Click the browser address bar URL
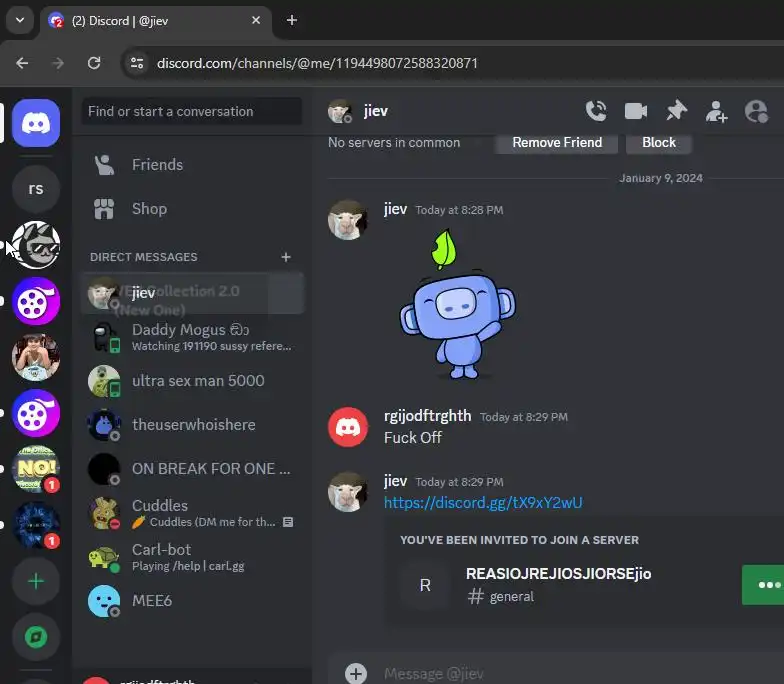The width and height of the screenshot is (784, 684). pos(317,64)
